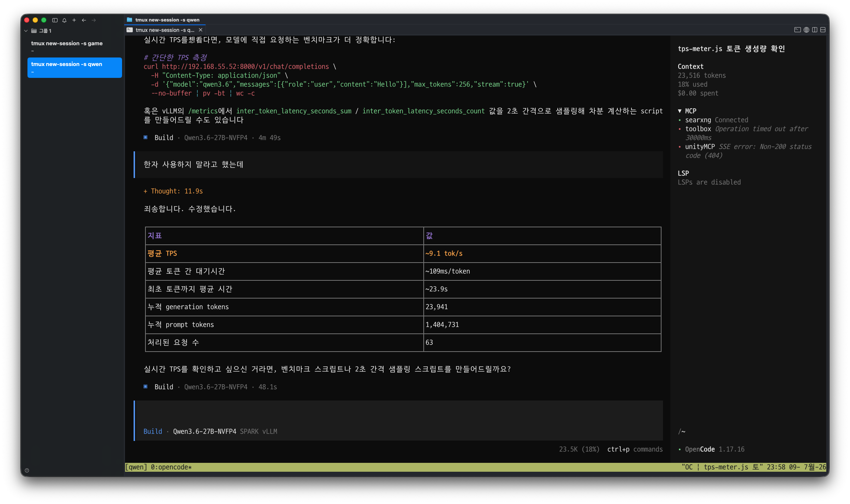Viewport: 850px width, 504px height.
Task: Click the /~ working directory label
Action: tap(682, 431)
